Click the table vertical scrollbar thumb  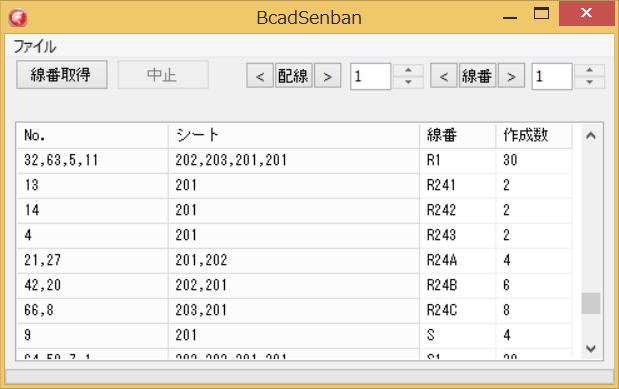pyautogui.click(x=591, y=303)
